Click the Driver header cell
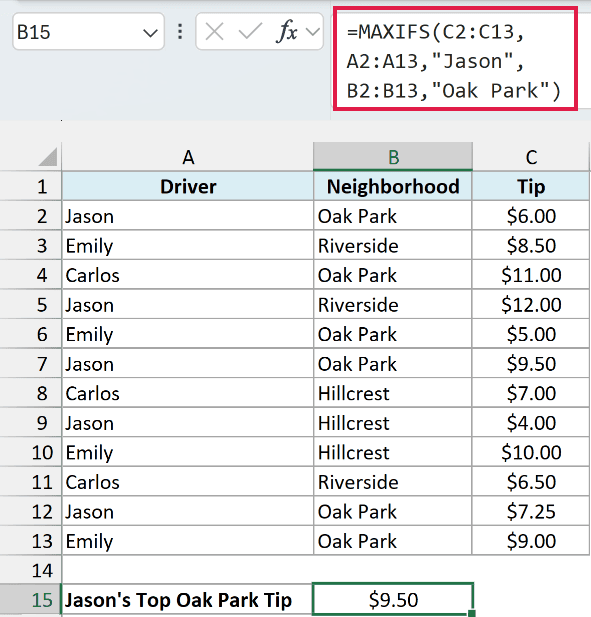The width and height of the screenshot is (591, 617). [x=188, y=186]
